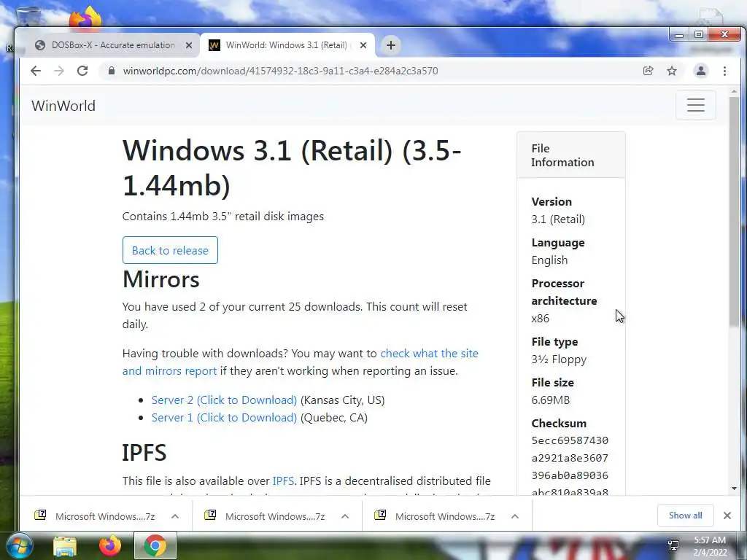Download from Server 2 (Kansas City)
Image resolution: width=747 pixels, height=560 pixels.
[224, 400]
